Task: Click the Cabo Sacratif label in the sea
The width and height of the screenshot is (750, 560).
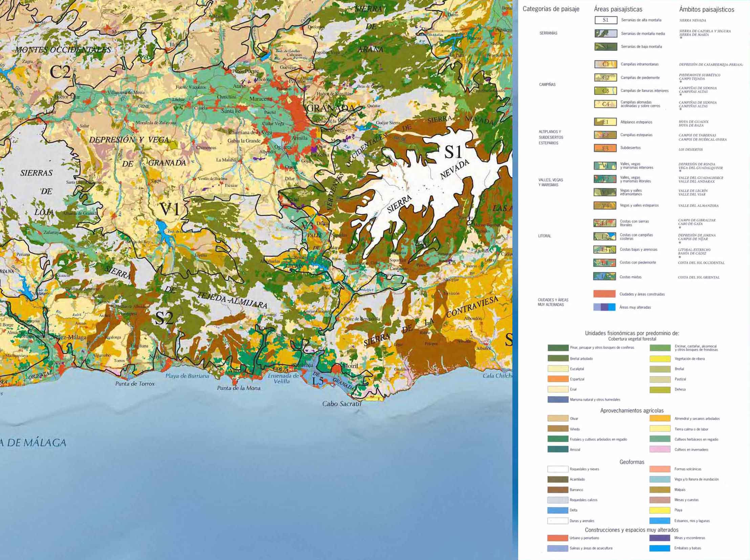Action: pos(342,404)
